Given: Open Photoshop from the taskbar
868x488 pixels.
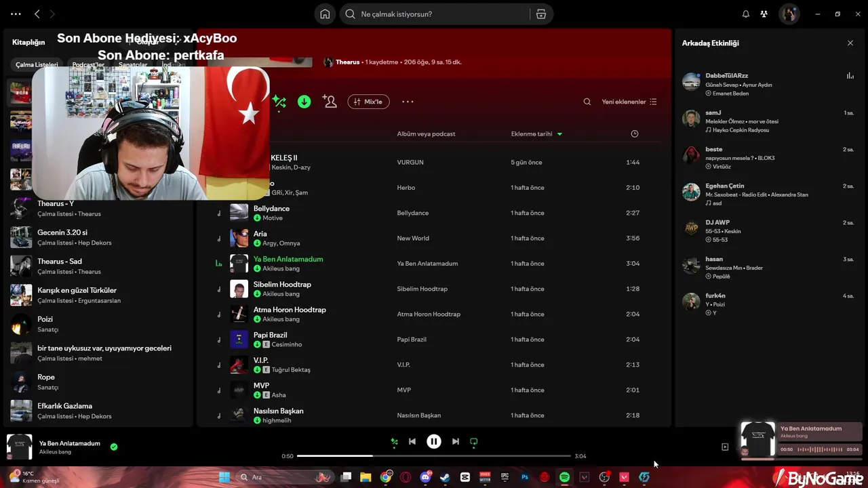Looking at the screenshot, I should coord(525,477).
